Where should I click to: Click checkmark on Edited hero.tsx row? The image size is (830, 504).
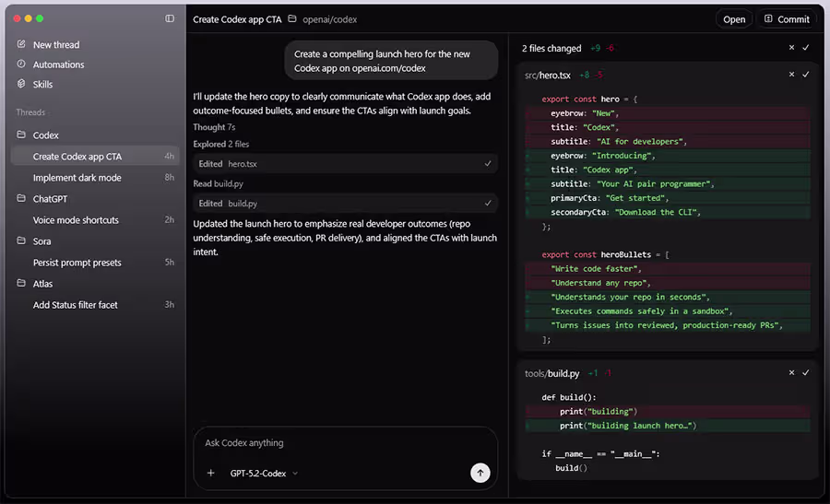pos(488,164)
